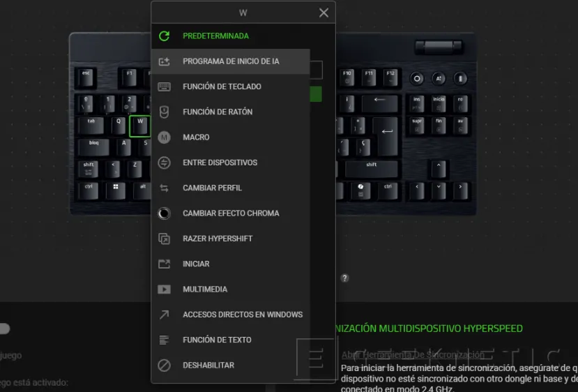Select the number 2 key

click(129, 104)
